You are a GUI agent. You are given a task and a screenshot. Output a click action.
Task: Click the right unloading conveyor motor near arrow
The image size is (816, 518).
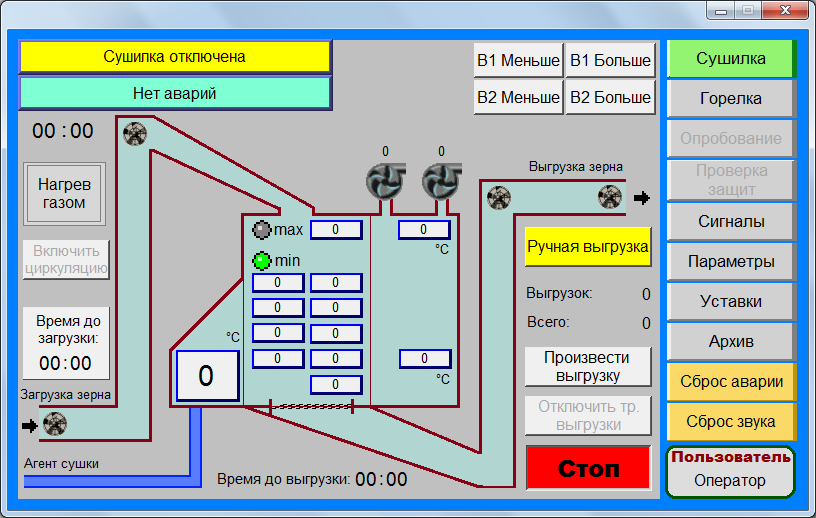pos(609,197)
